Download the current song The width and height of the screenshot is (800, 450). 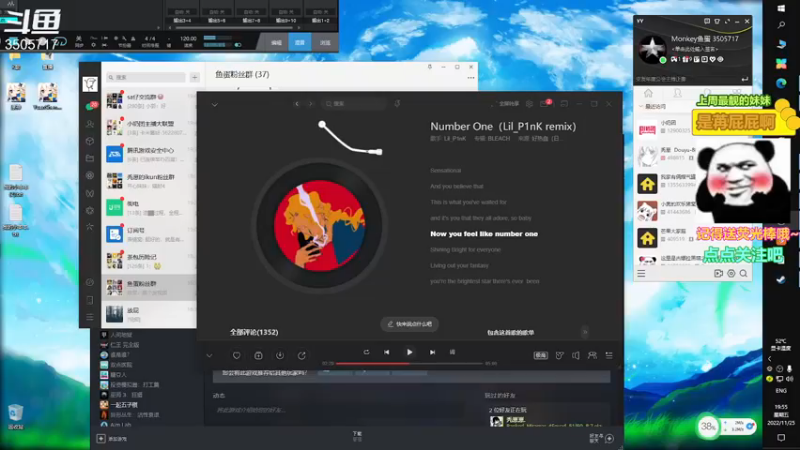click(280, 355)
